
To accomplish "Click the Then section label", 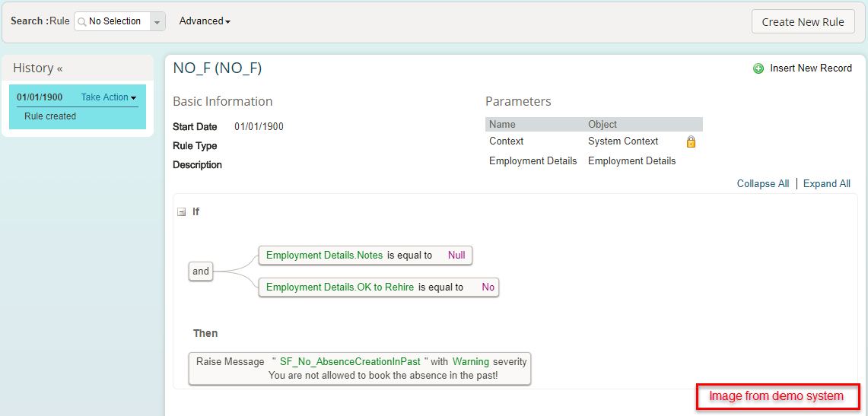I will pyautogui.click(x=205, y=334).
